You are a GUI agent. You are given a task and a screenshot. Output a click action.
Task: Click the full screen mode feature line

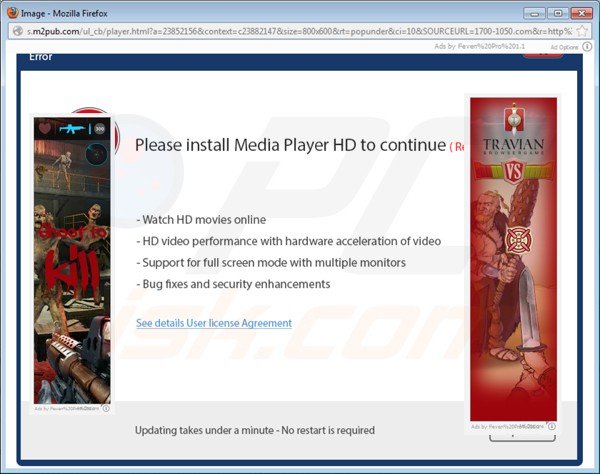[x=271, y=263]
